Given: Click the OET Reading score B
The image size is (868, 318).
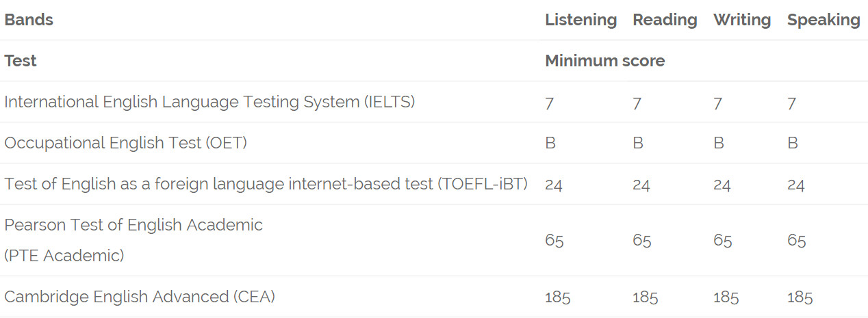Looking at the screenshot, I should pos(638,144).
